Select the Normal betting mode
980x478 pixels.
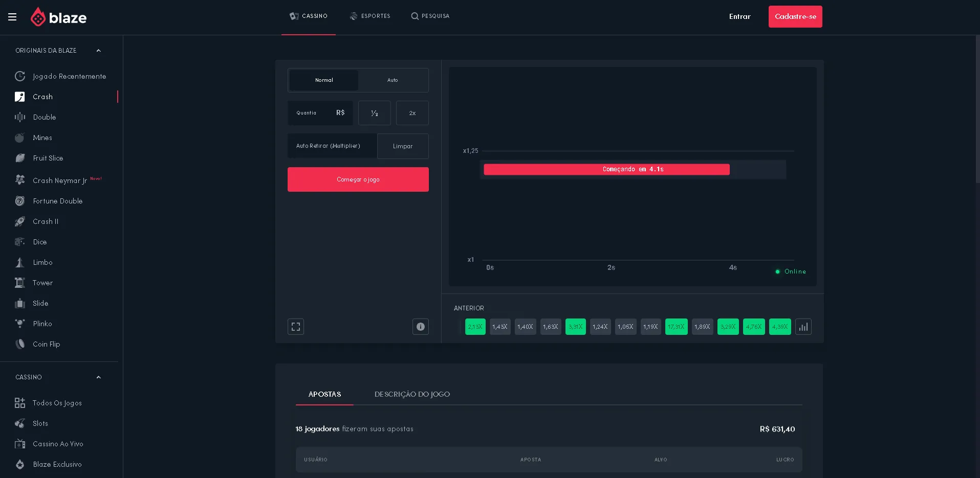click(x=324, y=80)
